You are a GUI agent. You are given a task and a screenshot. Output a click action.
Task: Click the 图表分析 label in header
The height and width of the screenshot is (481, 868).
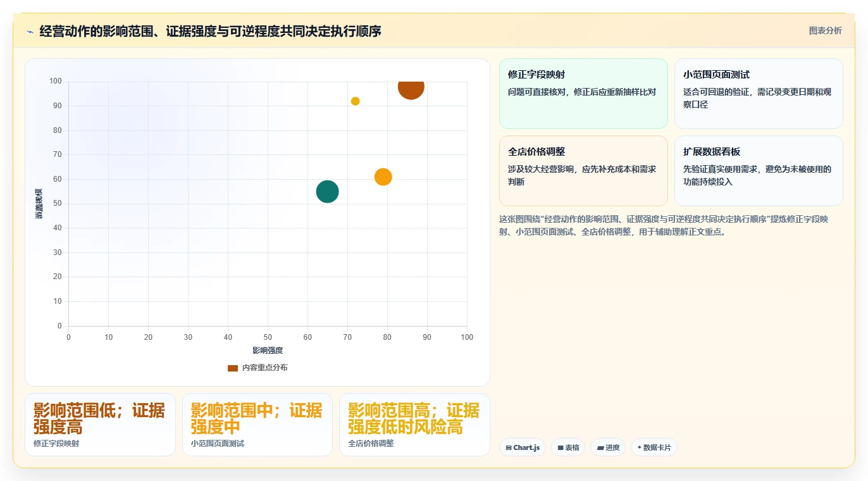coord(825,30)
